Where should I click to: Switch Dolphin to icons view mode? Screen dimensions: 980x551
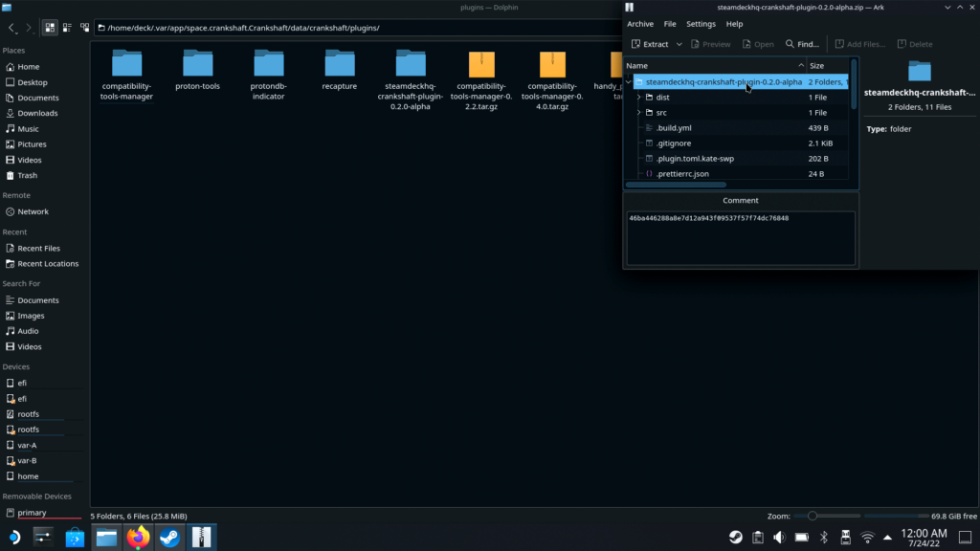pyautogui.click(x=50, y=28)
